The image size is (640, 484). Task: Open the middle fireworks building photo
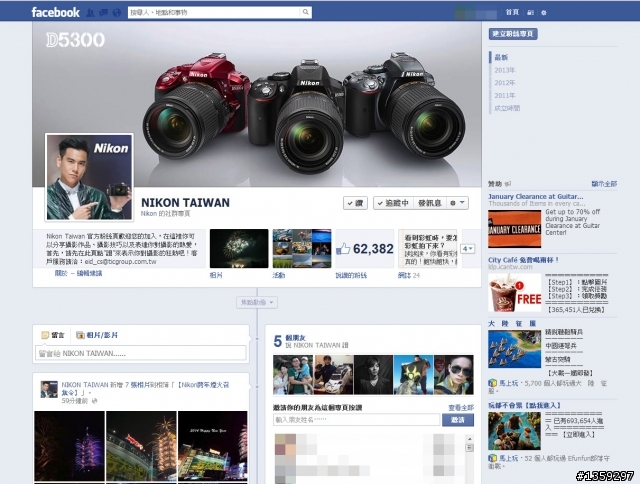[141, 446]
